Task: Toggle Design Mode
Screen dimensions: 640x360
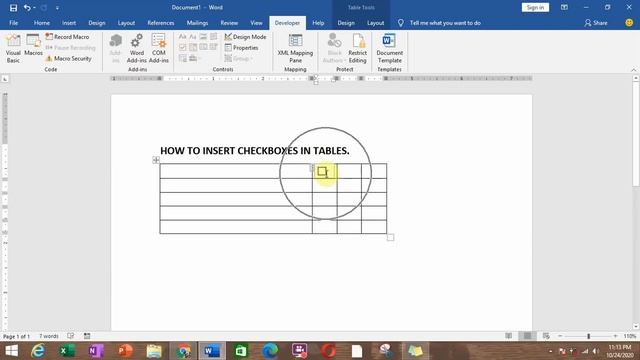Action: click(x=245, y=37)
